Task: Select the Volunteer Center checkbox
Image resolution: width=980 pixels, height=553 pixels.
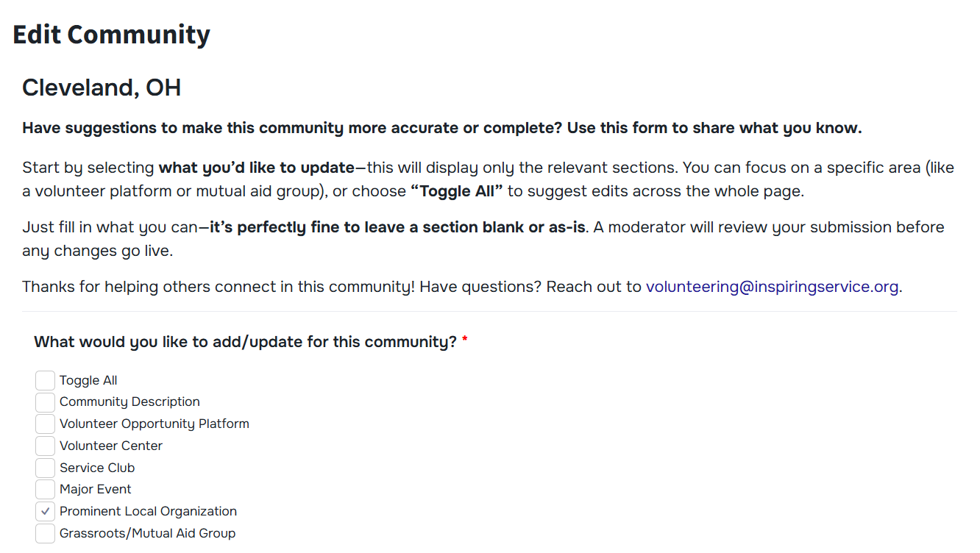Action: 45,446
